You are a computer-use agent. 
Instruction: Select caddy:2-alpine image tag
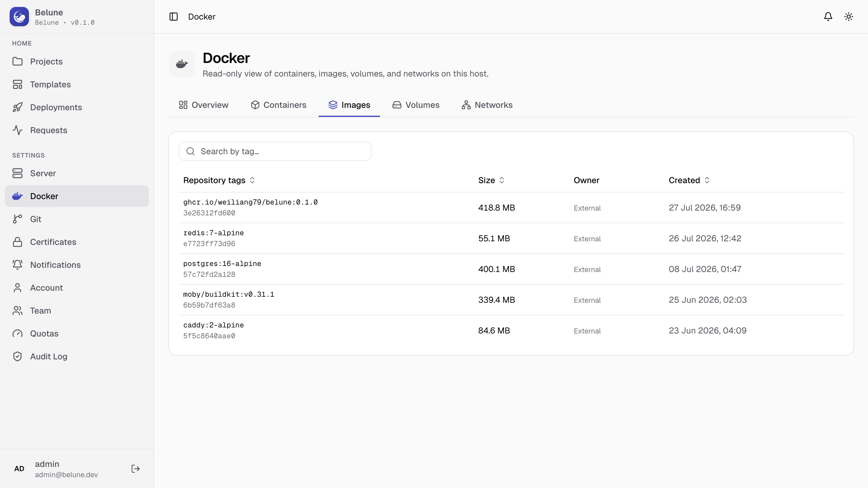213,325
